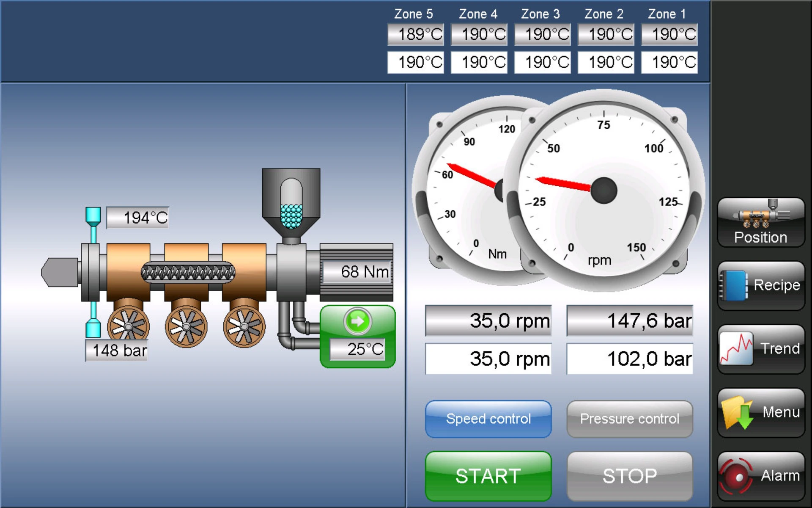Viewport: 812px width, 508px height.
Task: Click the Nm torque gauge dial
Action: (x=465, y=190)
